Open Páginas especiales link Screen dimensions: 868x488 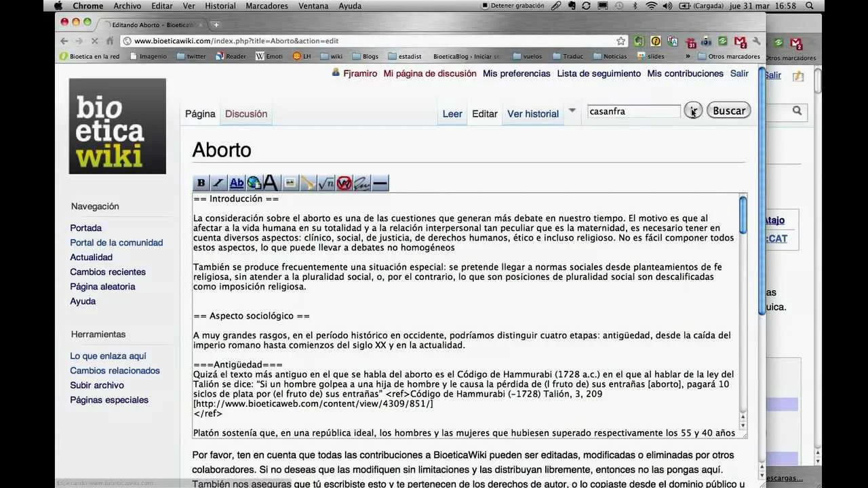(109, 400)
